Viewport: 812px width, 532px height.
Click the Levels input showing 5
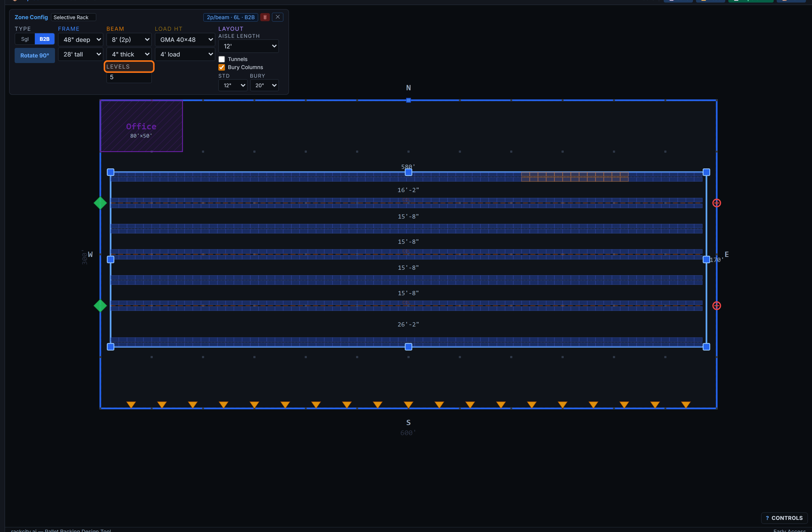(x=129, y=77)
